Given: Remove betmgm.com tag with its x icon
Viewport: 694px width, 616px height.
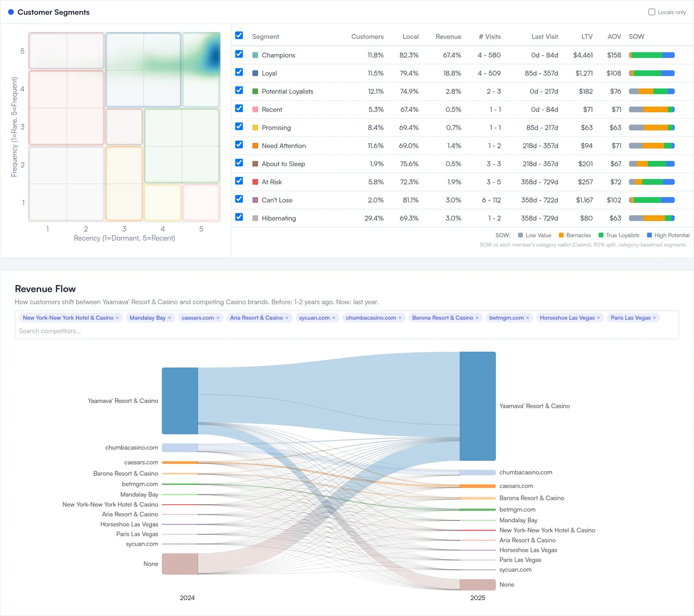Looking at the screenshot, I should (527, 318).
